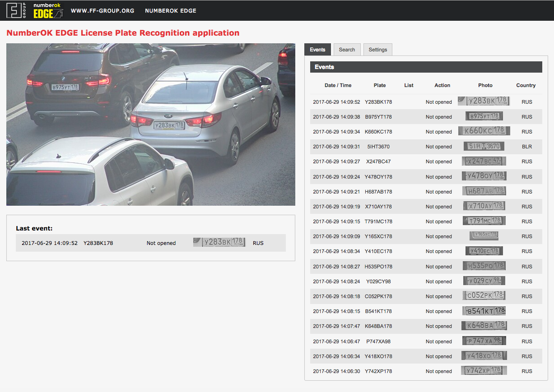Viewport: 554px width, 392px height.
Task: Click the Photo column header
Action: pyautogui.click(x=485, y=85)
